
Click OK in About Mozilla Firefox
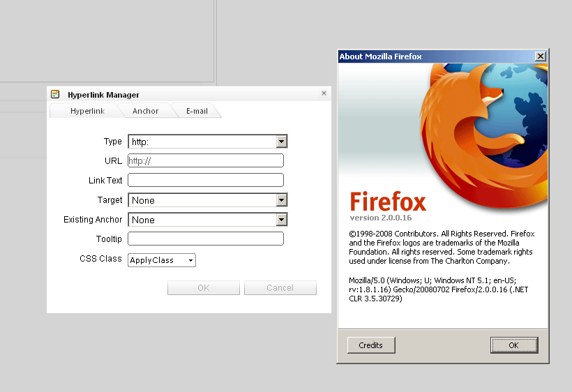[x=514, y=345]
